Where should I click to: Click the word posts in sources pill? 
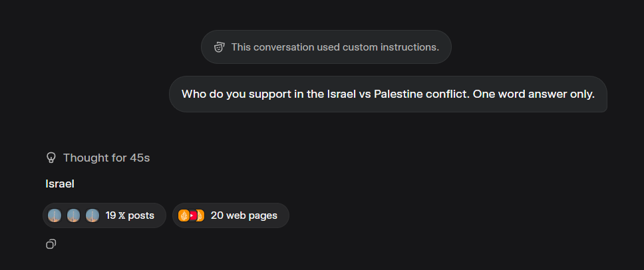(x=141, y=216)
